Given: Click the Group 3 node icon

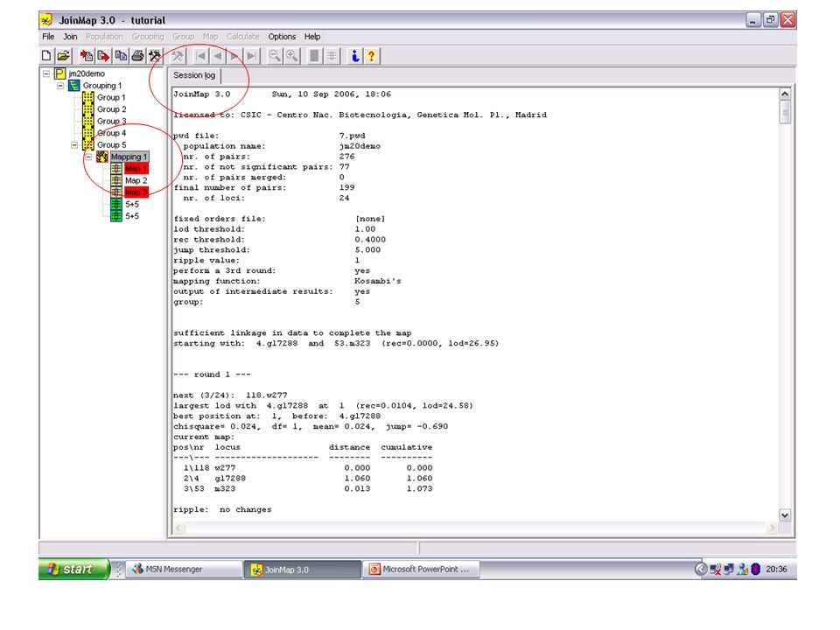Looking at the screenshot, I should 87,121.
